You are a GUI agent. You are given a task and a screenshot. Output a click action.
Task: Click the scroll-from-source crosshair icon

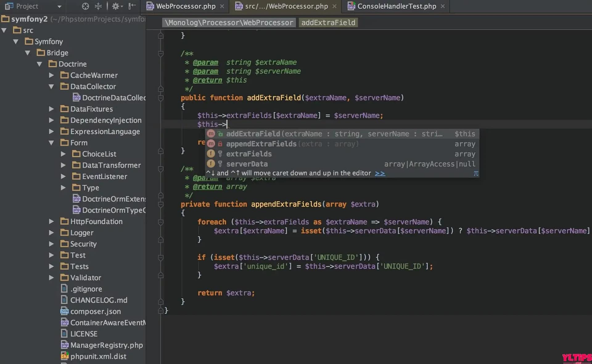tap(85, 6)
